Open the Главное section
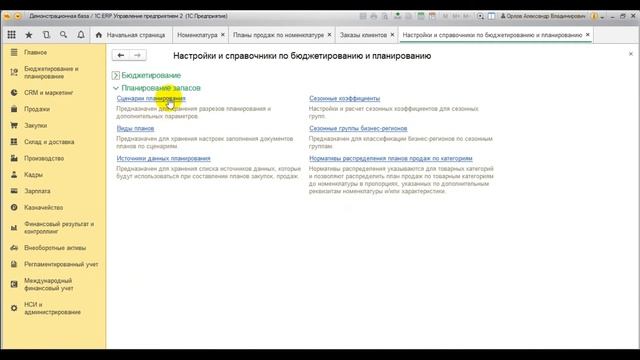Screen dimensions: 640x360 click(36, 52)
